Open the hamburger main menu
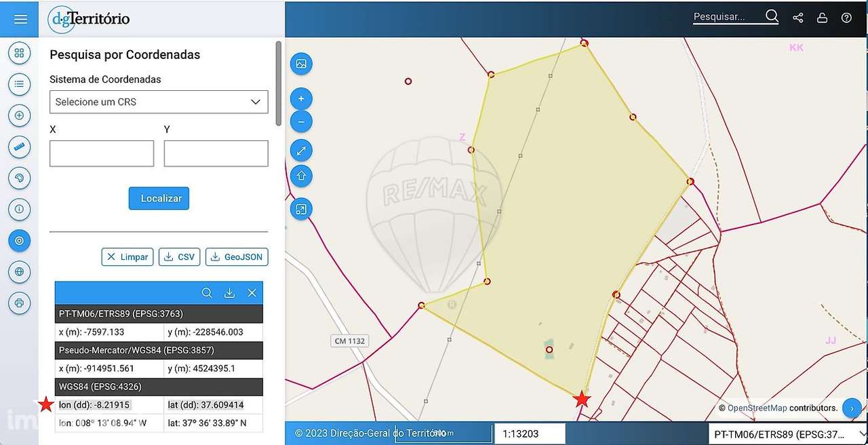The image size is (868, 445). click(20, 19)
